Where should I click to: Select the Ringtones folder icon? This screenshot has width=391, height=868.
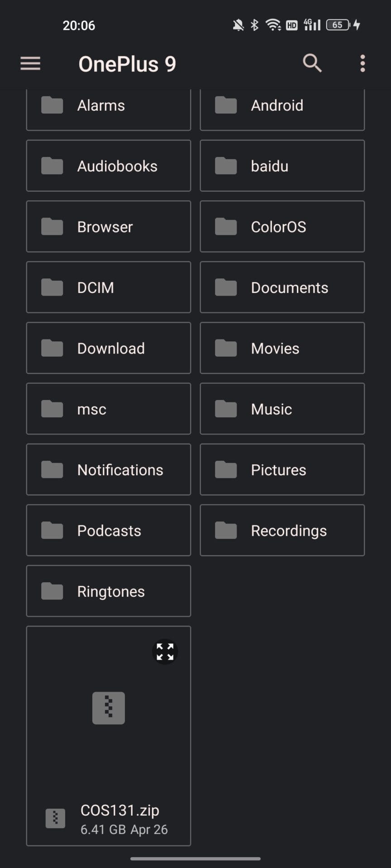click(x=52, y=591)
